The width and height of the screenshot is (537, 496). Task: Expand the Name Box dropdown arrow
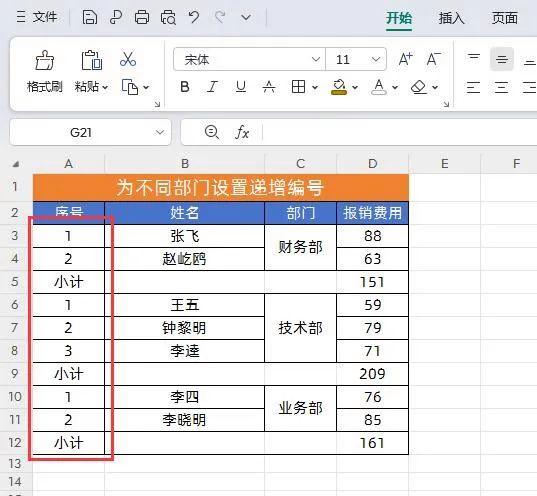tap(160, 132)
